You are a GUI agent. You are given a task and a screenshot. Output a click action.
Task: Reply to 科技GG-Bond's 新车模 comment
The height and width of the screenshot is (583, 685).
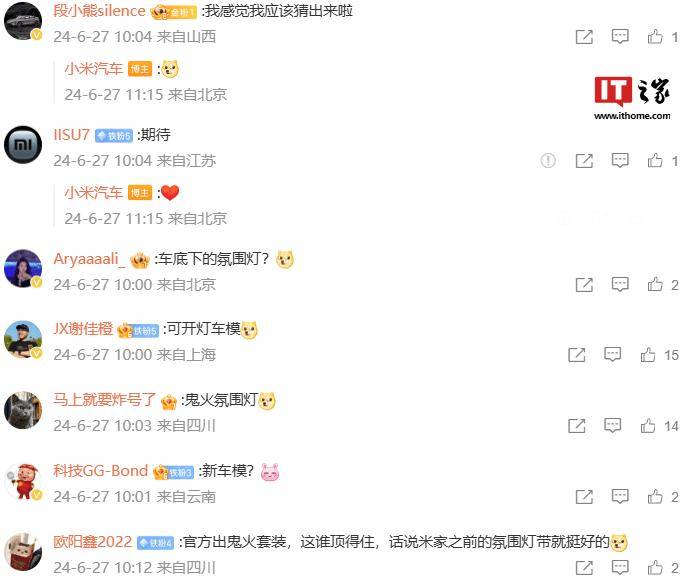[x=619, y=497]
